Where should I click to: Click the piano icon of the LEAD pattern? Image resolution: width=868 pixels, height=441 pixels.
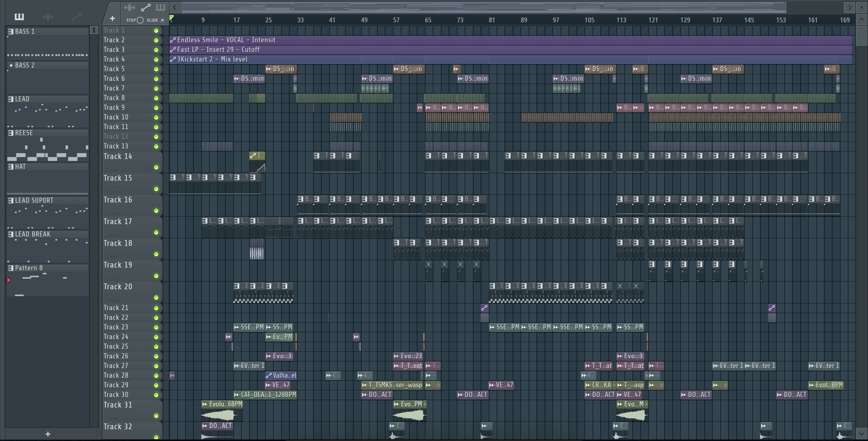click(11, 99)
